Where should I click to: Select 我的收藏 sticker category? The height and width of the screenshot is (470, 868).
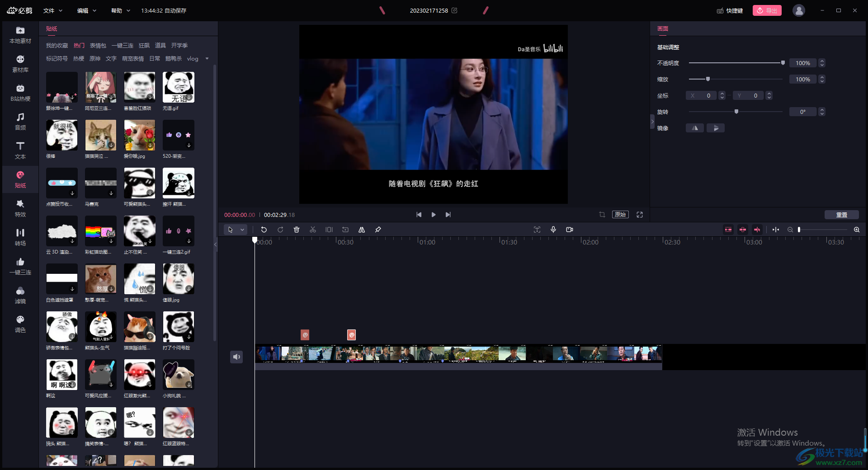pyautogui.click(x=57, y=46)
